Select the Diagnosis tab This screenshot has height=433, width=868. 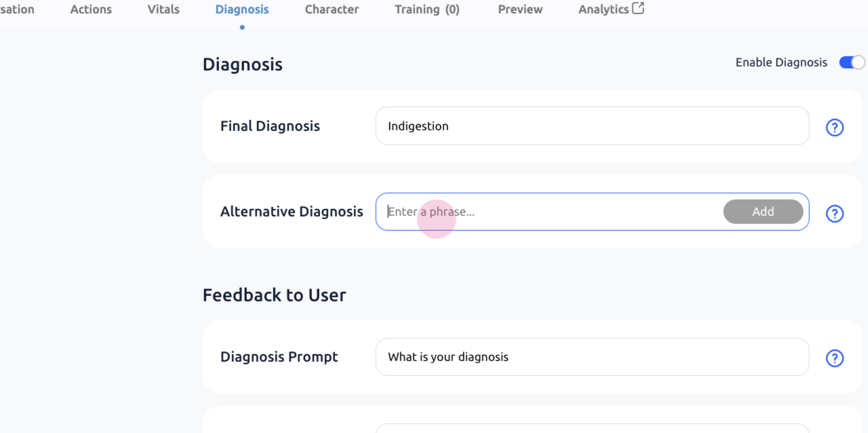coord(242,10)
